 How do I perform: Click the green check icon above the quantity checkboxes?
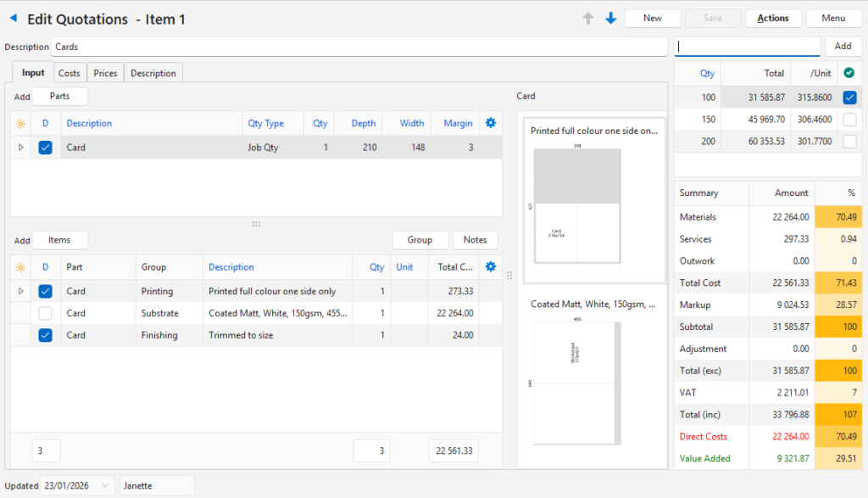[x=849, y=74]
